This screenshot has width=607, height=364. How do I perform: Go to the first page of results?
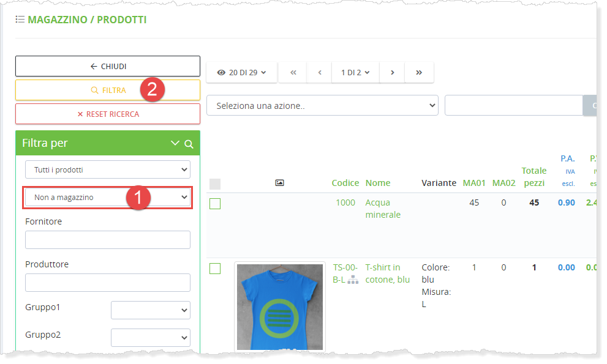293,72
